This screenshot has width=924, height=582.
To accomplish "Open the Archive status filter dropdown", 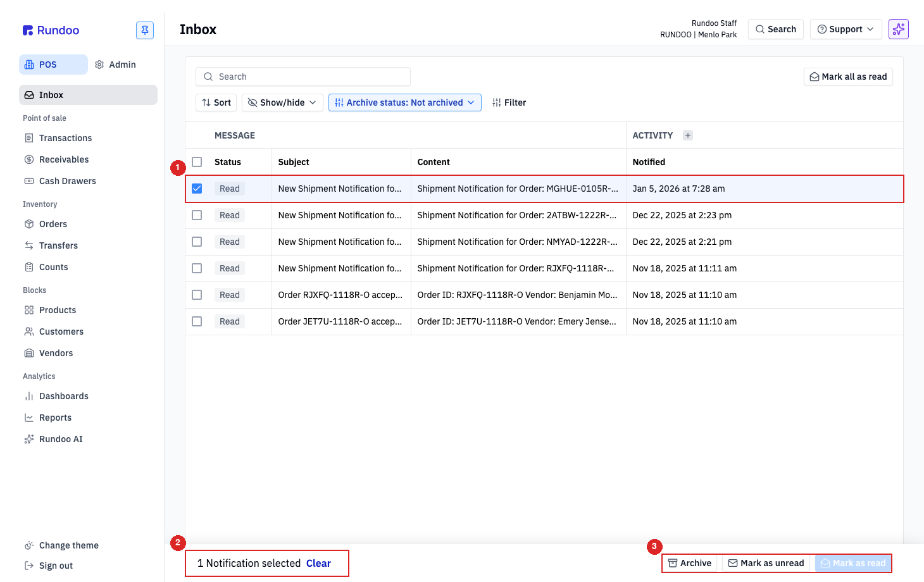I will pyautogui.click(x=404, y=102).
